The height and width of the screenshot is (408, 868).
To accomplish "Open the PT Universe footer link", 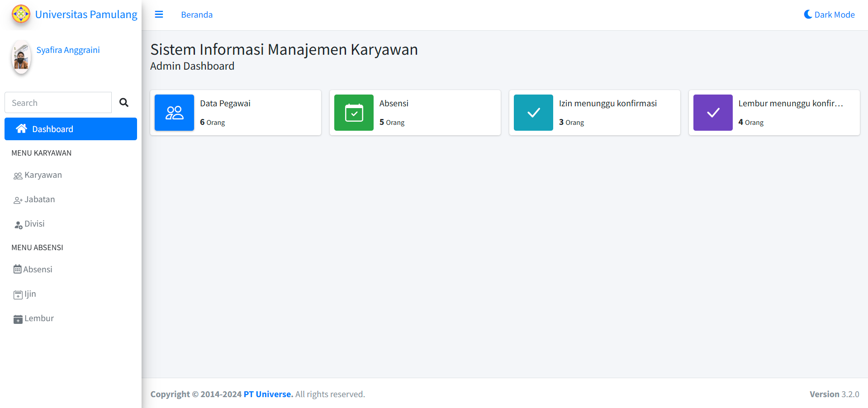I will coord(268,394).
